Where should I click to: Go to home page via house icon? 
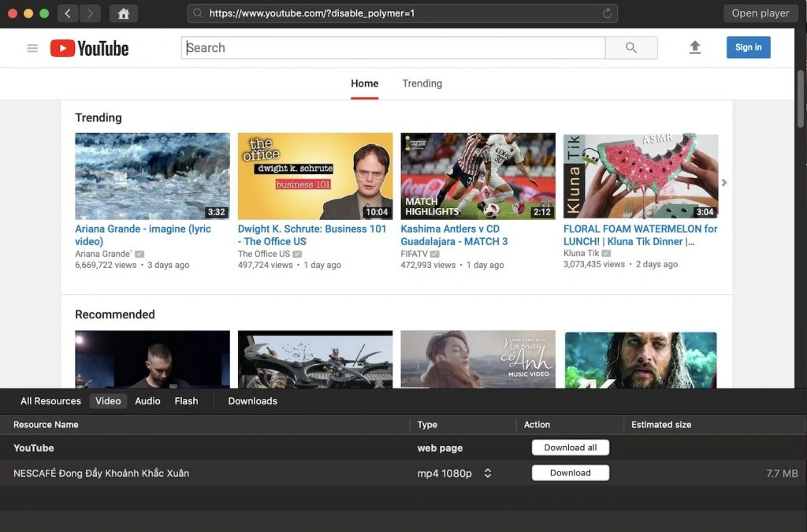coord(123,13)
